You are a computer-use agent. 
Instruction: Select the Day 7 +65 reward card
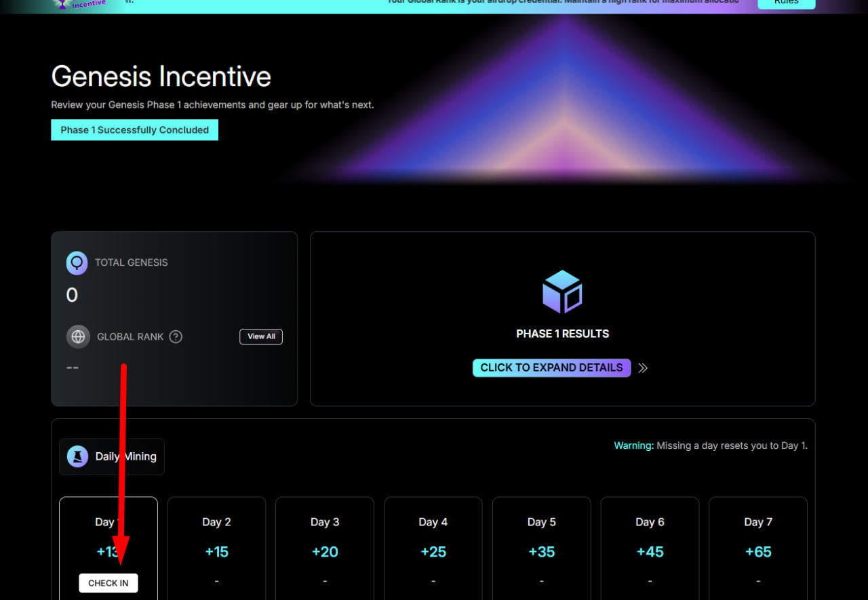(x=758, y=548)
